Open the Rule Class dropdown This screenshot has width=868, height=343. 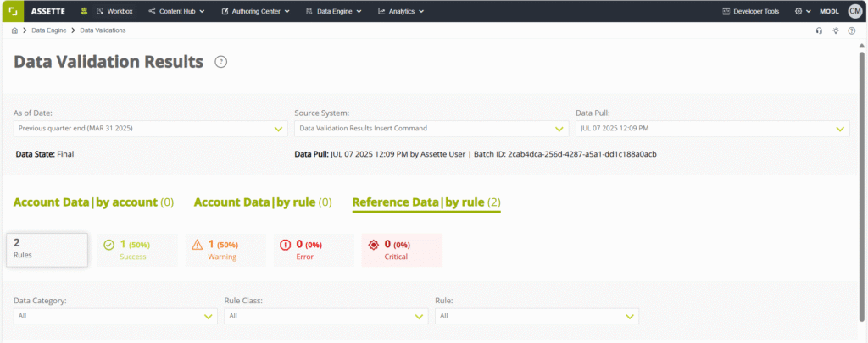point(326,316)
